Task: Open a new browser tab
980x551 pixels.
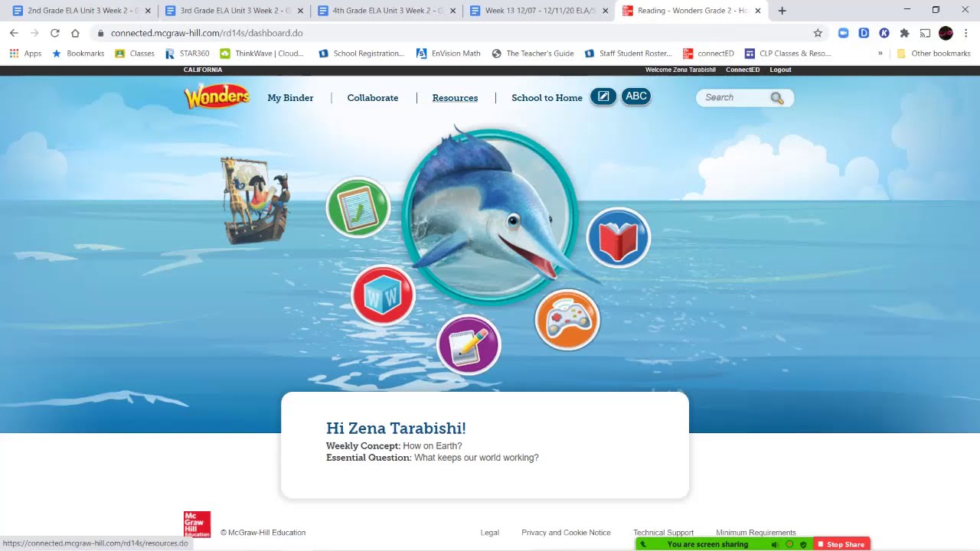Action: click(x=782, y=11)
